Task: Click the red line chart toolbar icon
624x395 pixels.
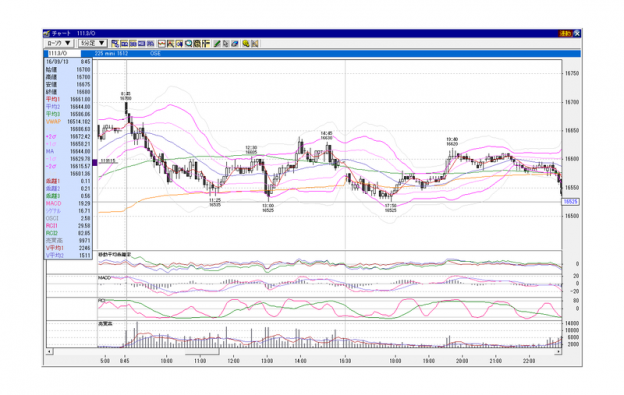Action: [162, 43]
